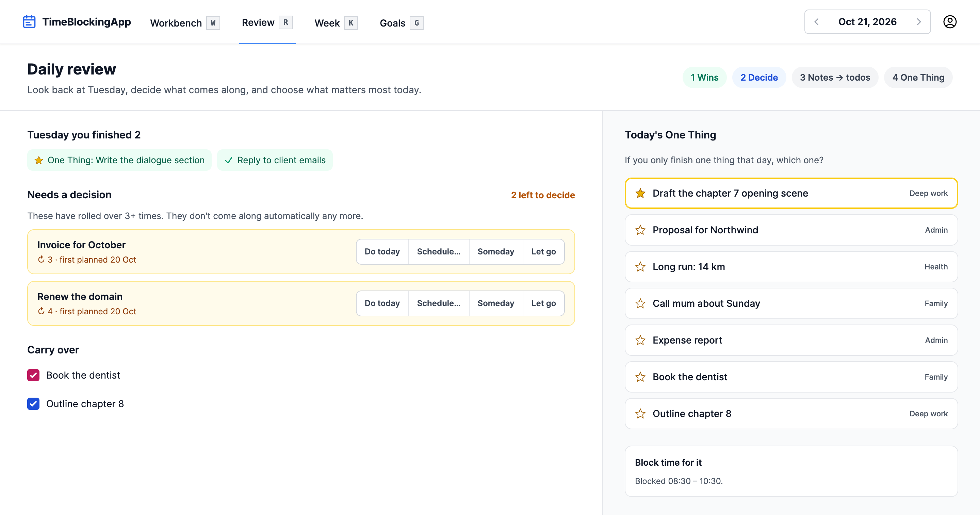The height and width of the screenshot is (515, 980).
Task: Click the 'Block time for it' card
Action: (x=791, y=471)
